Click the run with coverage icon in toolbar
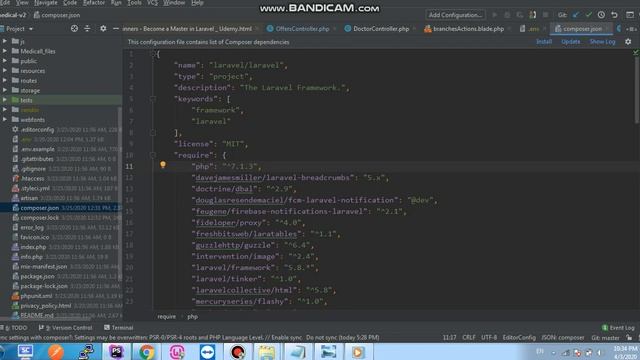The height and width of the screenshot is (360, 640). [x=520, y=15]
